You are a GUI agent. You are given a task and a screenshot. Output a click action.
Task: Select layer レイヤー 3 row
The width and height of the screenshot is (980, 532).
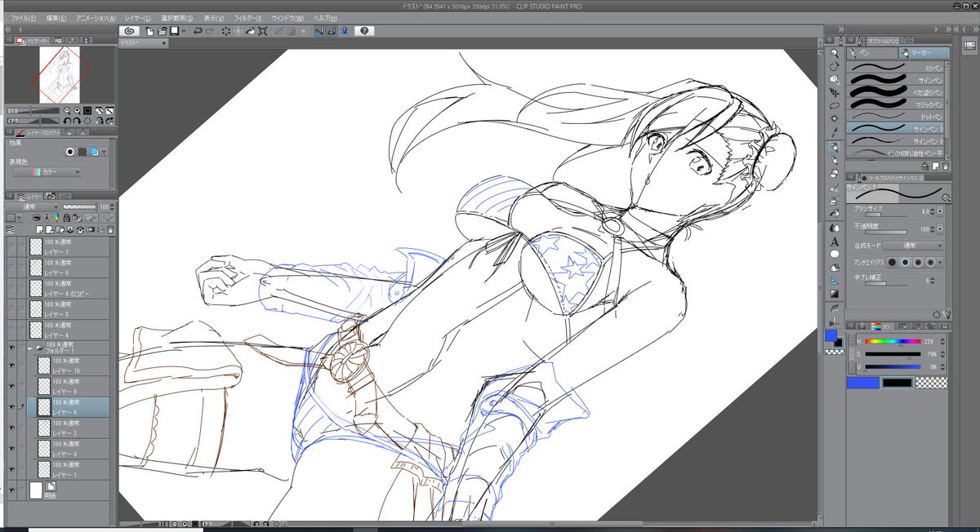69,448
